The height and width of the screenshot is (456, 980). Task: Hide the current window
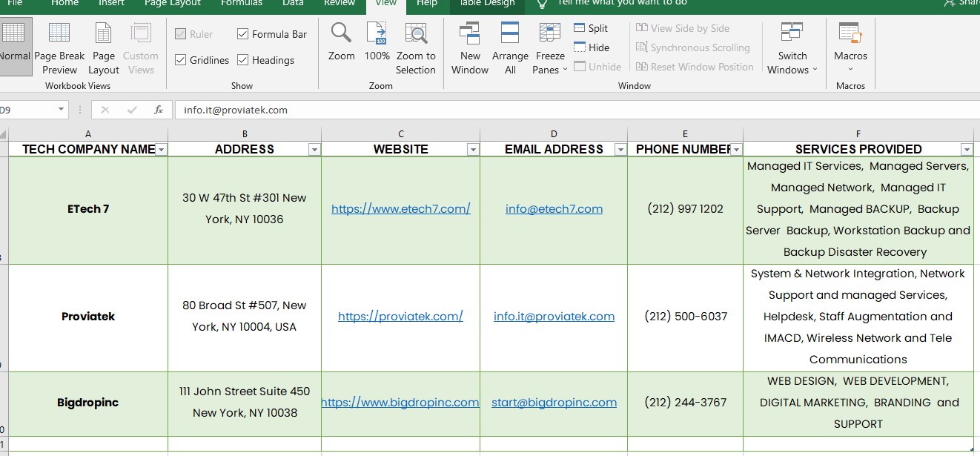(592, 47)
